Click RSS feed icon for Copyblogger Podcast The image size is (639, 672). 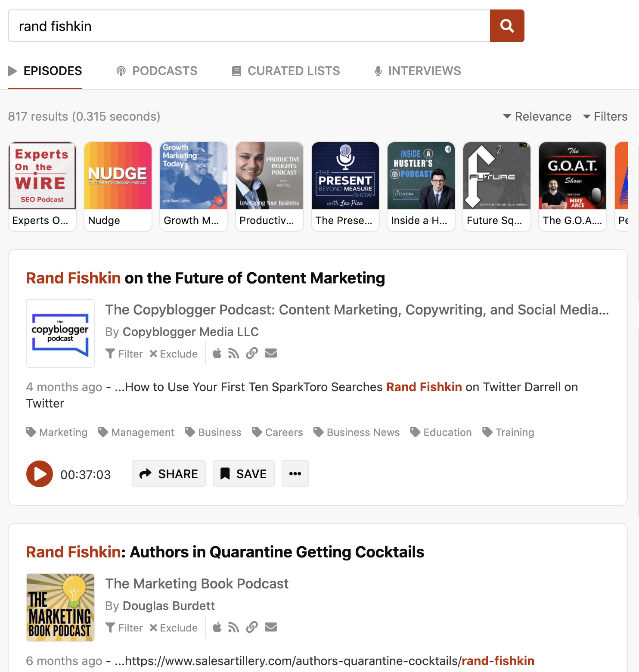(233, 353)
